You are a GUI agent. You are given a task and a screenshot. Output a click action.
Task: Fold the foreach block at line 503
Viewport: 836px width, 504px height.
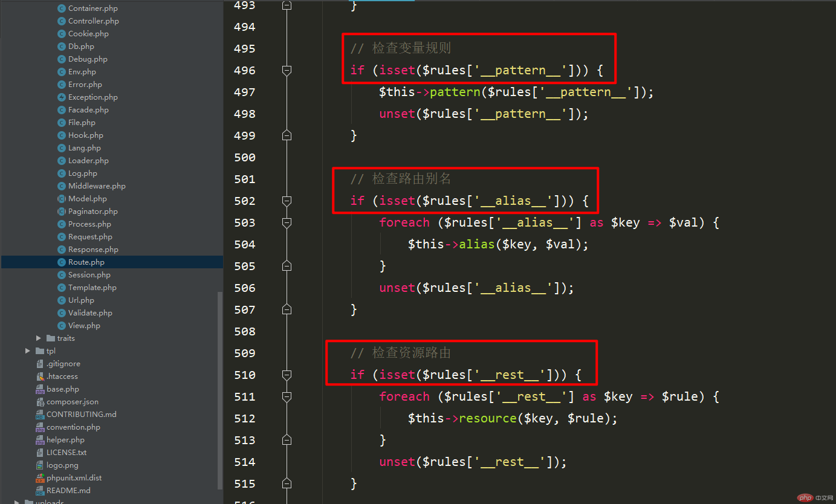click(x=287, y=222)
